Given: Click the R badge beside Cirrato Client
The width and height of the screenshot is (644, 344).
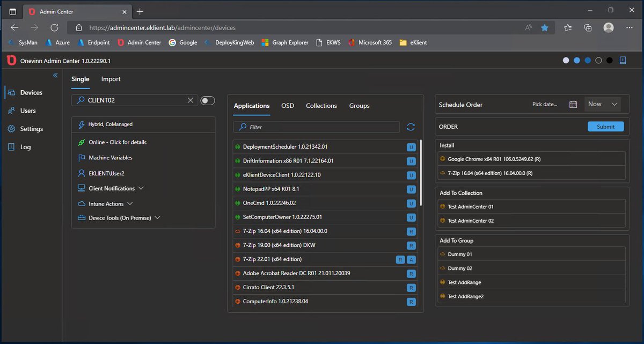Looking at the screenshot, I should click(411, 287).
